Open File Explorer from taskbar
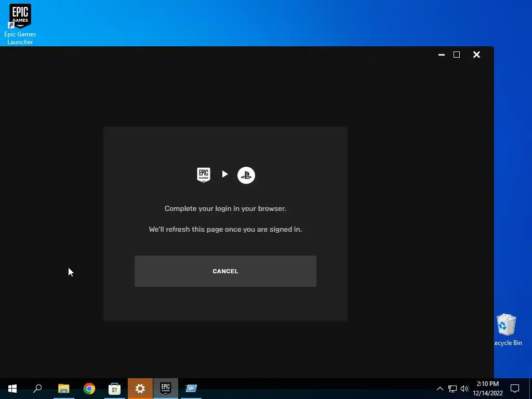Image resolution: width=532 pixels, height=399 pixels. [64, 389]
